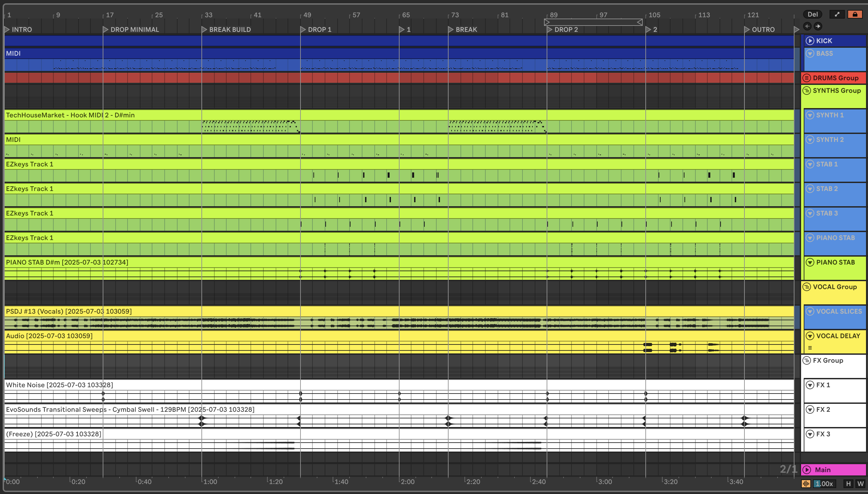The image size is (868, 494).
Task: Launch the OUTRO locator triangle
Action: point(747,30)
